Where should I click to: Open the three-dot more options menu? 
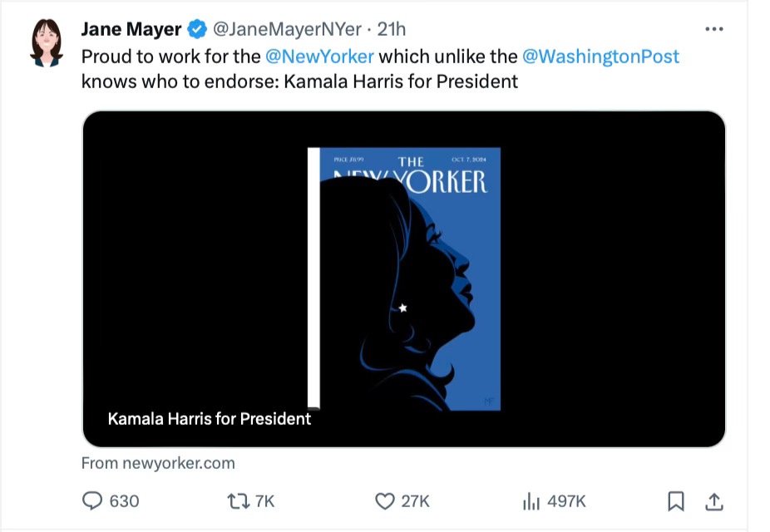713,29
